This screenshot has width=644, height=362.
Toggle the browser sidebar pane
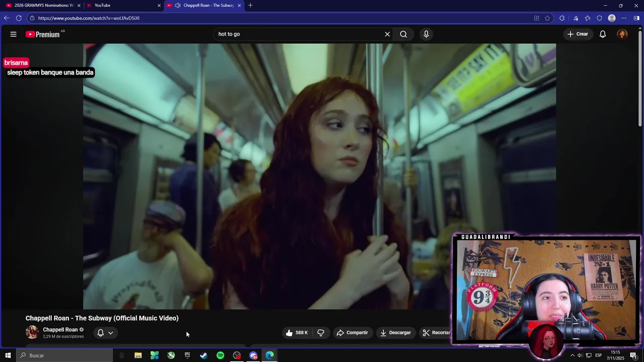(636, 18)
